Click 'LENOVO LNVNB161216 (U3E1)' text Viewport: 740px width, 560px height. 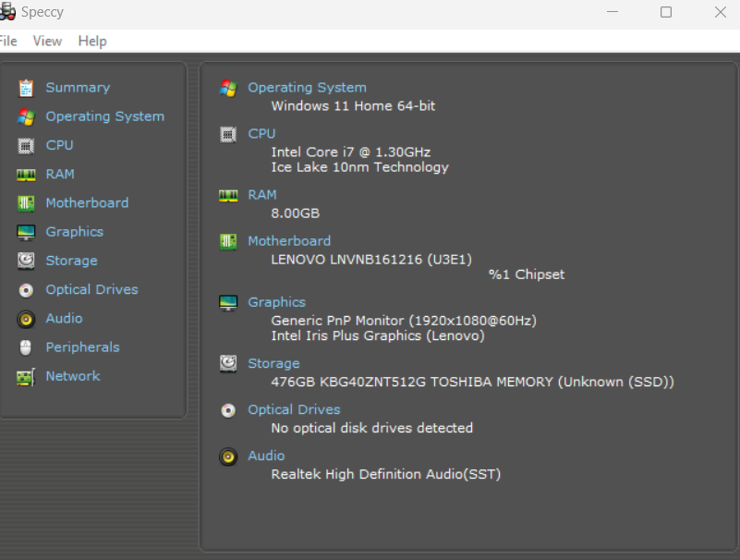371,260
